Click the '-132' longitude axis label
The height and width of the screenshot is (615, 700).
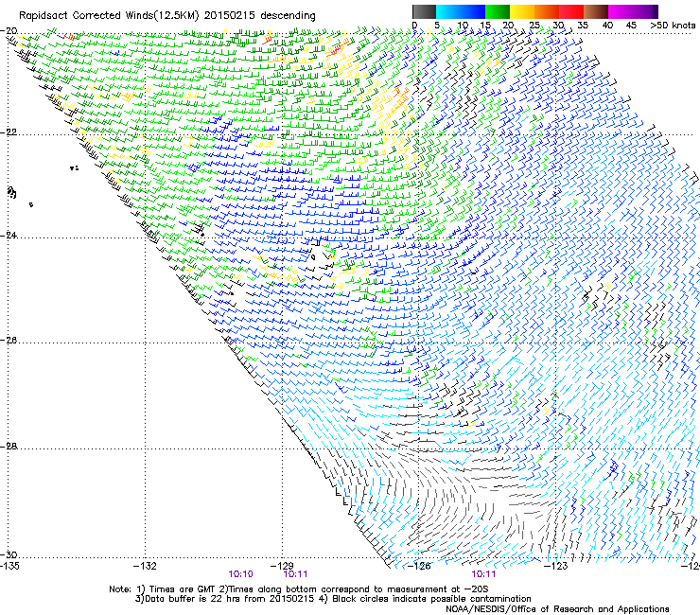click(145, 566)
